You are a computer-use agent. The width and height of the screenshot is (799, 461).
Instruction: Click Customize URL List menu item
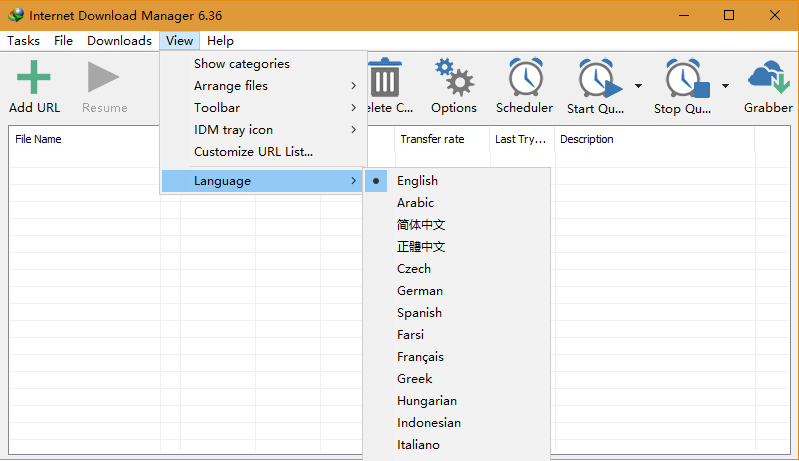pos(263,152)
